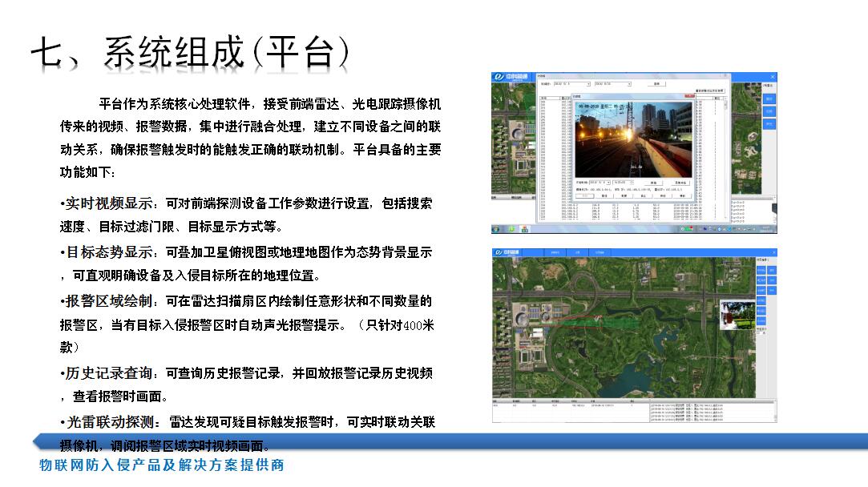The image size is (868, 487).
Task: Close the lower screenshot's map application window
Action: 774,252
